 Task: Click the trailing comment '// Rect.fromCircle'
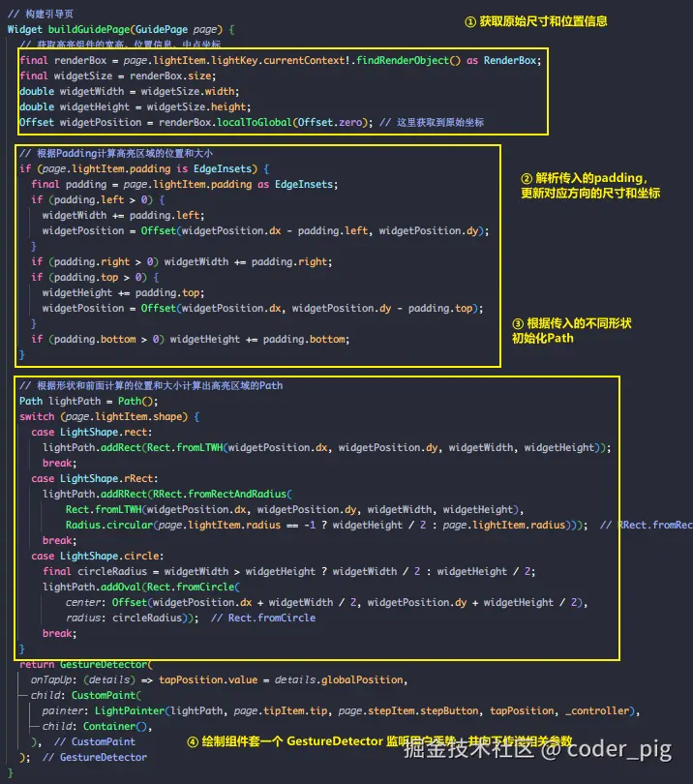pyautogui.click(x=263, y=618)
